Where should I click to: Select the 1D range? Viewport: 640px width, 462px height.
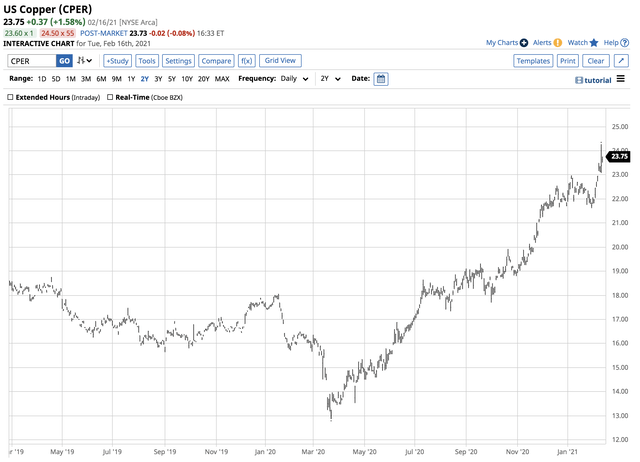[x=42, y=79]
